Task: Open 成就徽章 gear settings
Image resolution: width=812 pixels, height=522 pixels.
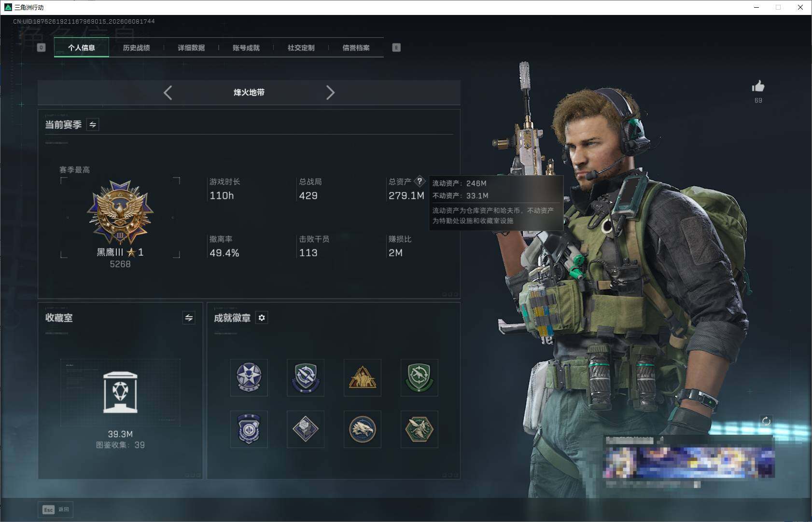Action: (x=262, y=318)
